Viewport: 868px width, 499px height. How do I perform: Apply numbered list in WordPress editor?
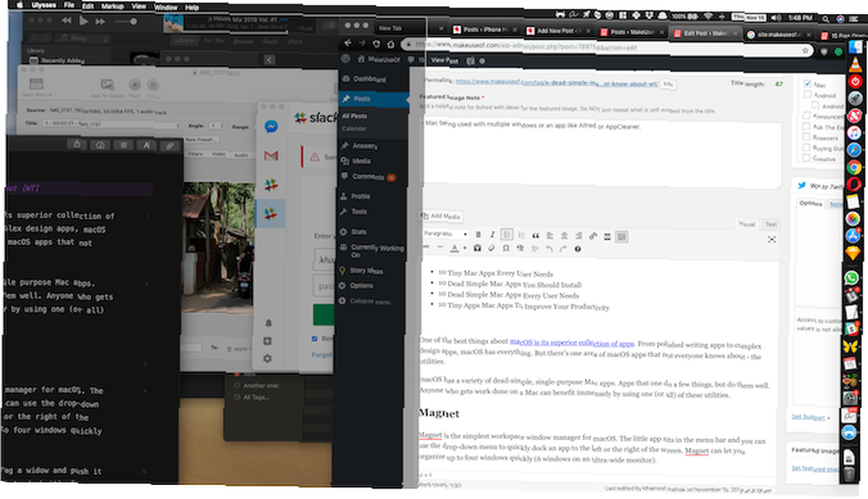click(521, 235)
